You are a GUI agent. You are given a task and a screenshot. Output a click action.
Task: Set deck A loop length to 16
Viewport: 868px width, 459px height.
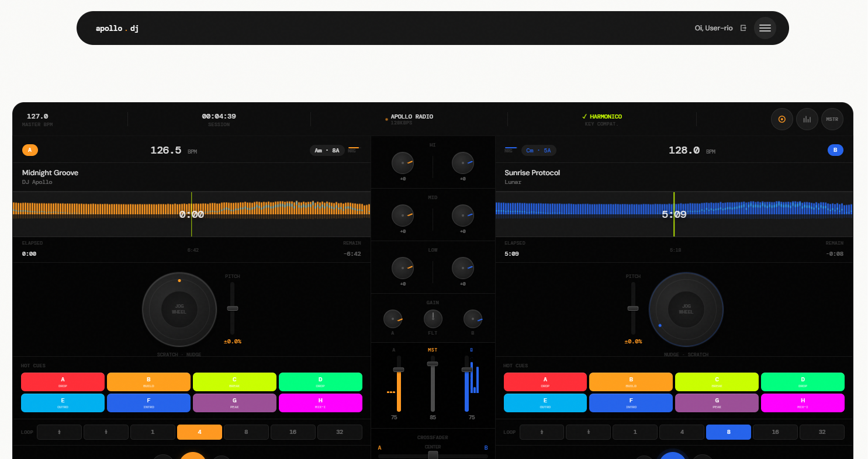(293, 432)
